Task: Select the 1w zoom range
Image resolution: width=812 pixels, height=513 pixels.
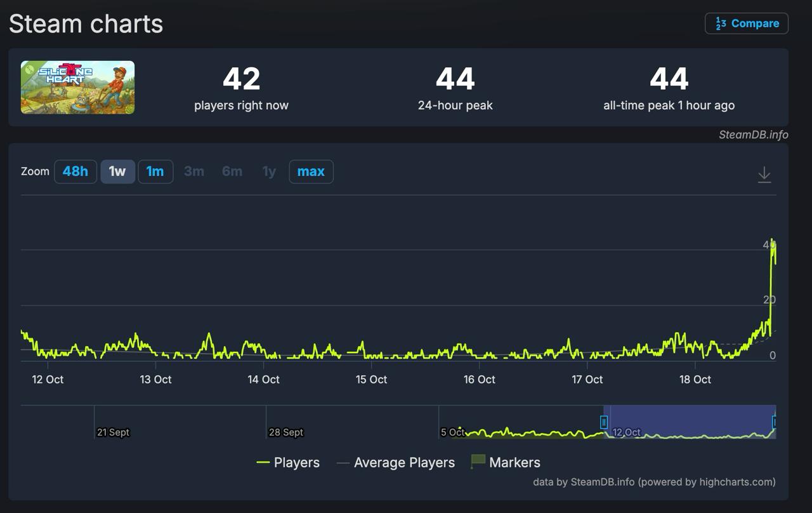Action: coord(117,171)
